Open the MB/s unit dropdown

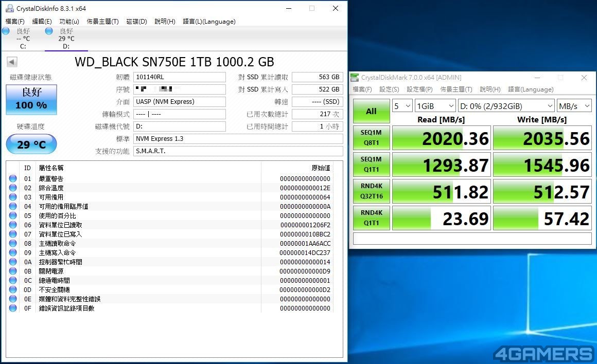(574, 106)
